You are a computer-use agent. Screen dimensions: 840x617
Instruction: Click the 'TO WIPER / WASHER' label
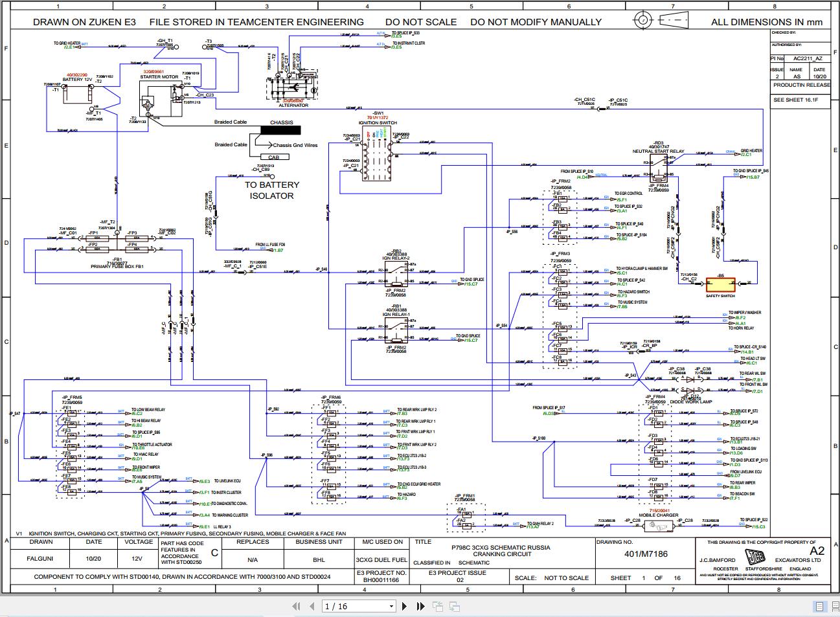pyautogui.click(x=745, y=313)
